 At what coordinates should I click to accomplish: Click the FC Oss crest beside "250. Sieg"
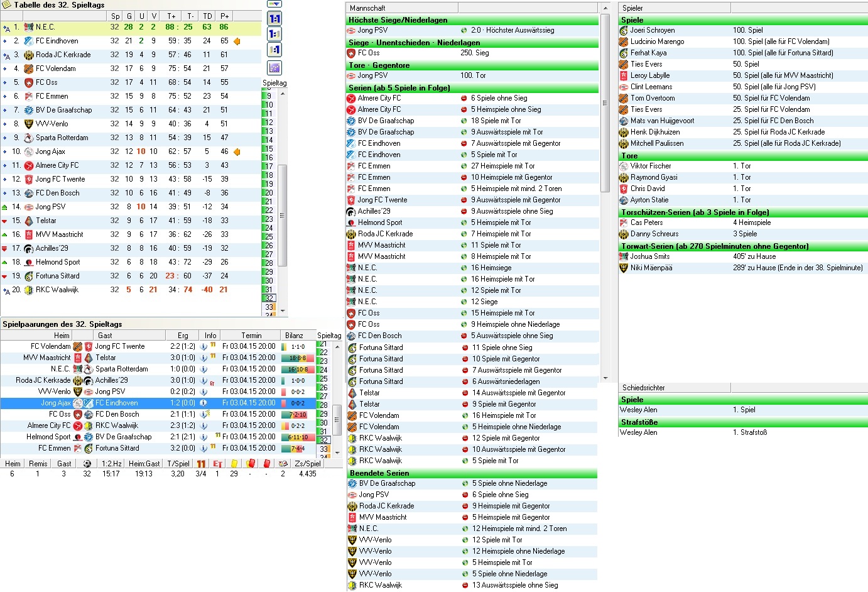tap(352, 53)
